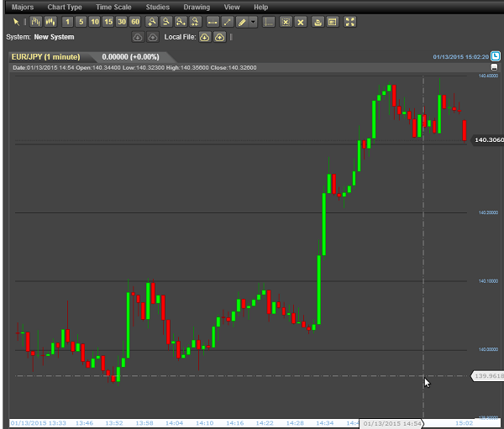Click the blue clock icon beside timestamp
The width and height of the screenshot is (504, 429).
[496, 56]
